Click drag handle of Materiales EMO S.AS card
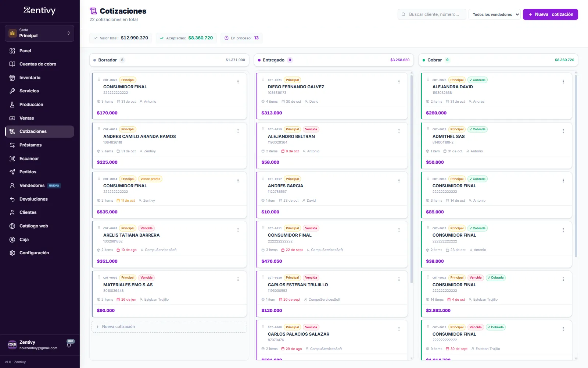588x368 pixels. point(99,277)
